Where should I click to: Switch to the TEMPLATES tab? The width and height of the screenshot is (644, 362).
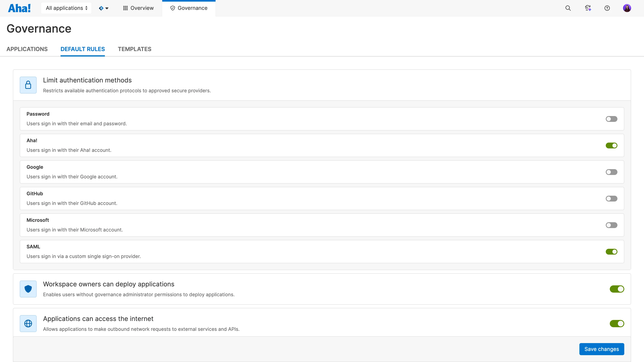[x=134, y=49]
